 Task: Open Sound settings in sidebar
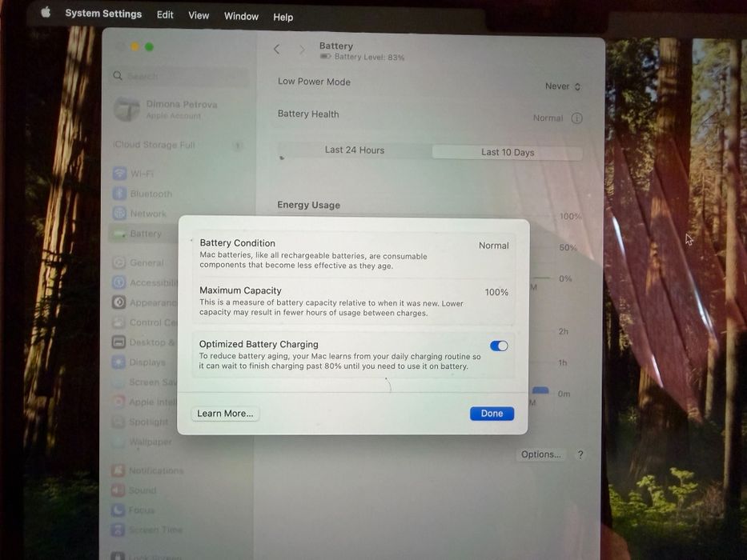pos(135,490)
